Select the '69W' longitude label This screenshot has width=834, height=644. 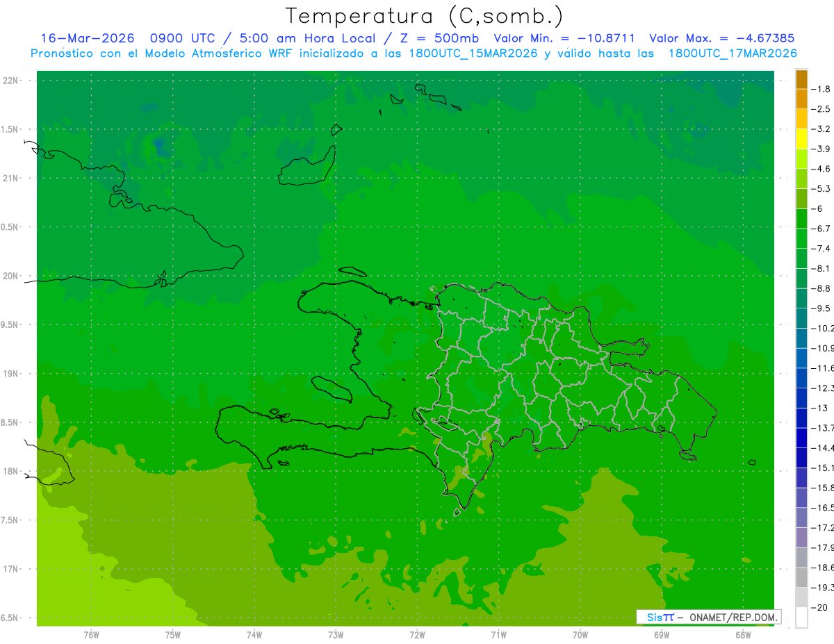coord(662,635)
